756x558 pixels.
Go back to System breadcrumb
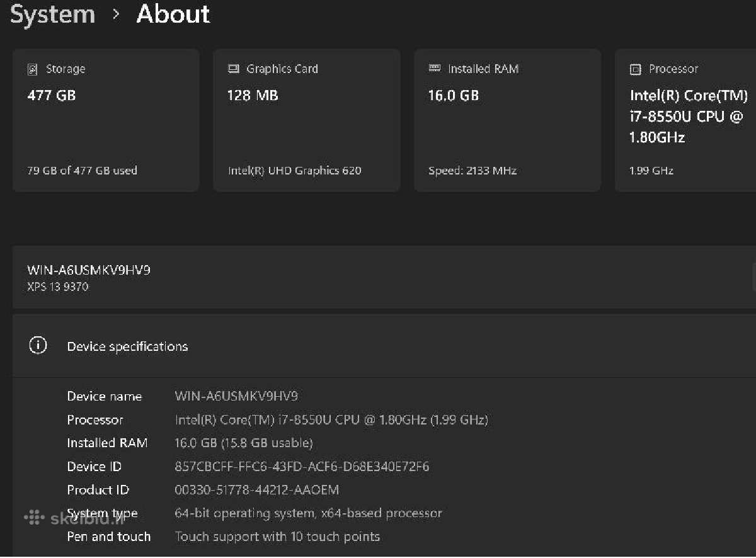coord(53,14)
